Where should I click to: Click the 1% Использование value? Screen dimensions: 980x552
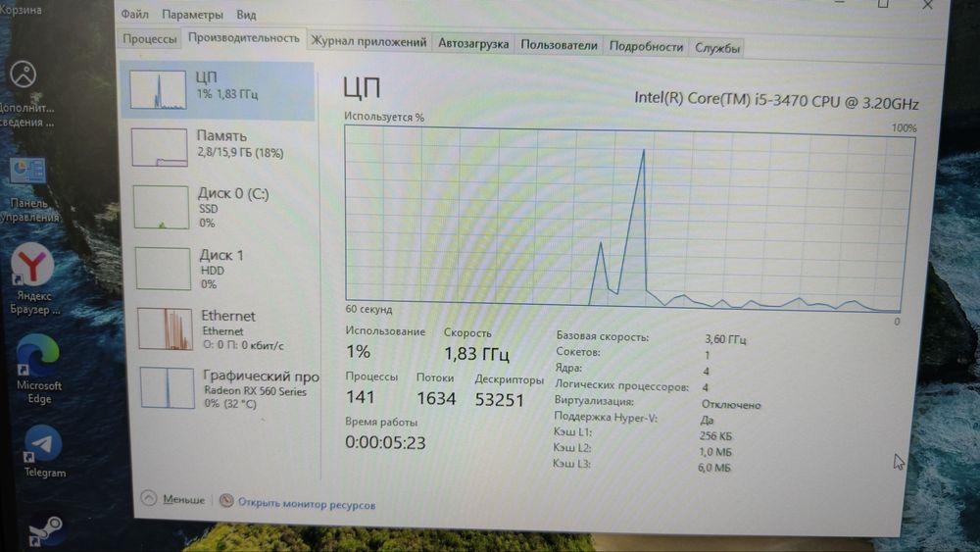point(358,351)
